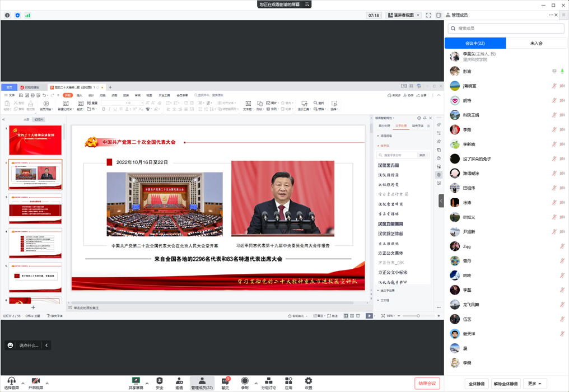
Task: Click the red 结束会议 button
Action: tap(427, 384)
